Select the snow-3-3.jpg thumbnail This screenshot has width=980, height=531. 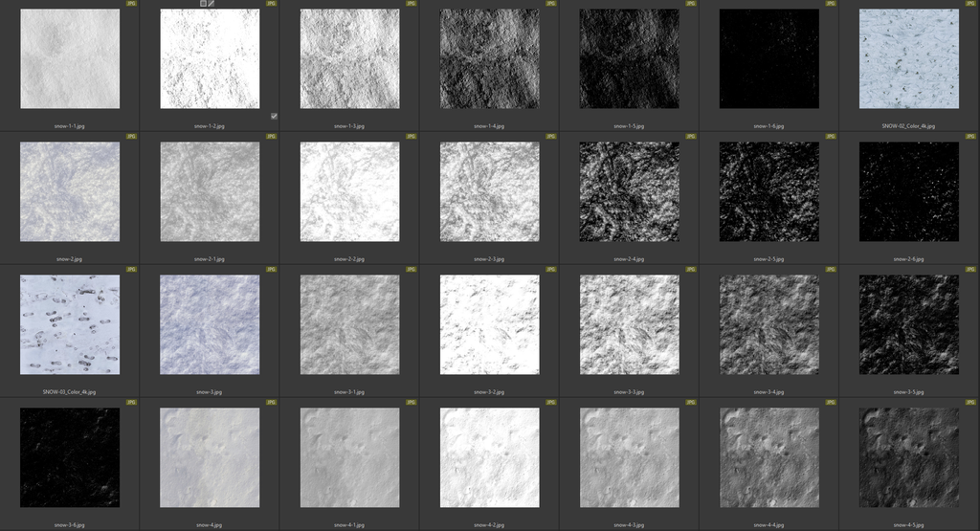(x=629, y=325)
